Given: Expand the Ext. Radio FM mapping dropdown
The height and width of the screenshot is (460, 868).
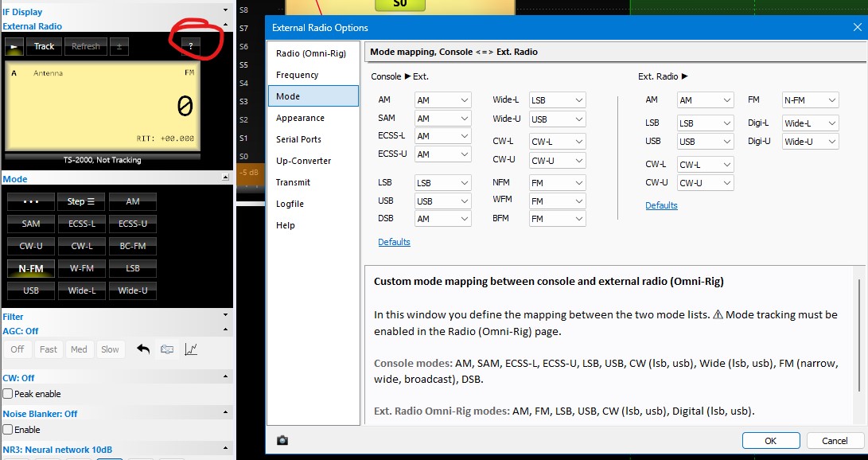Looking at the screenshot, I should tap(810, 100).
